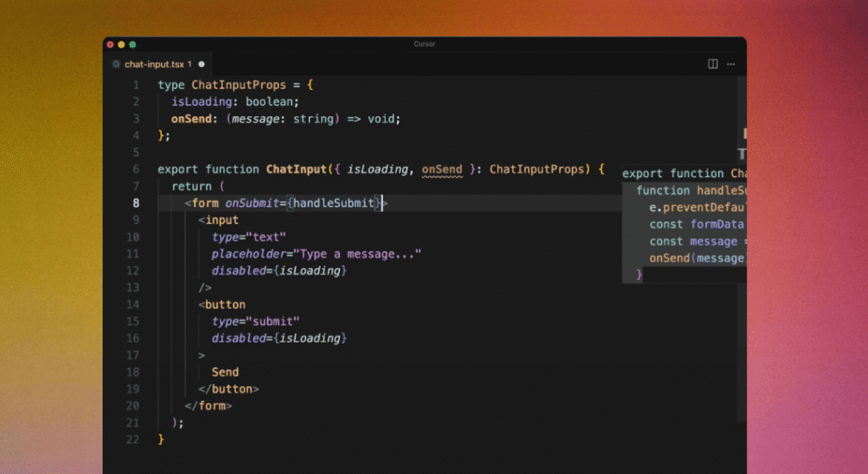Viewport: 868px width, 474px height.
Task: Click the React file icon on the tab
Action: point(115,64)
